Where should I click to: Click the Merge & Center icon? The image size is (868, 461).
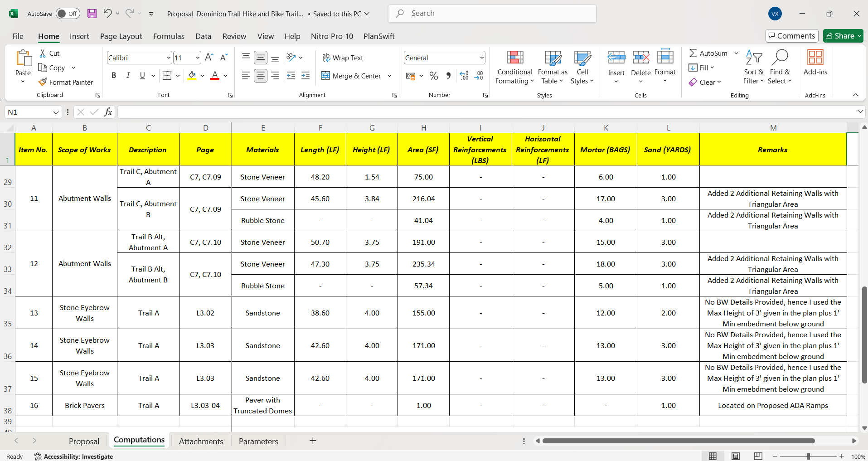(x=325, y=76)
